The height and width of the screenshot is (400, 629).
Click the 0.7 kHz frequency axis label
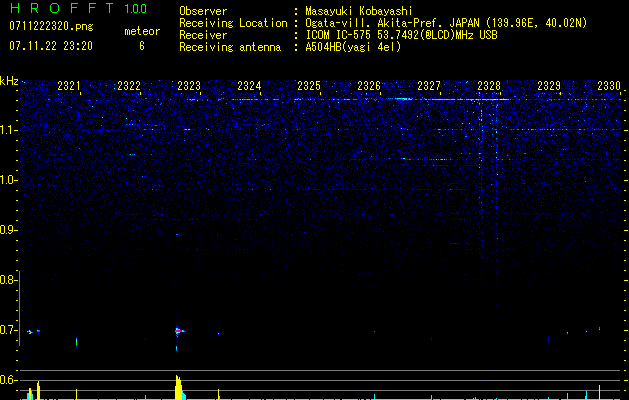(x=9, y=330)
